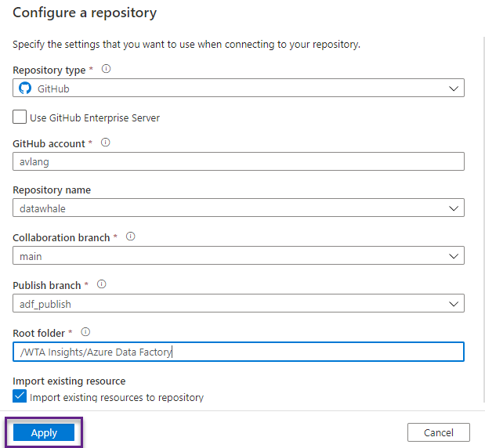
Task: Open the Repository type dropdown
Action: (238, 89)
